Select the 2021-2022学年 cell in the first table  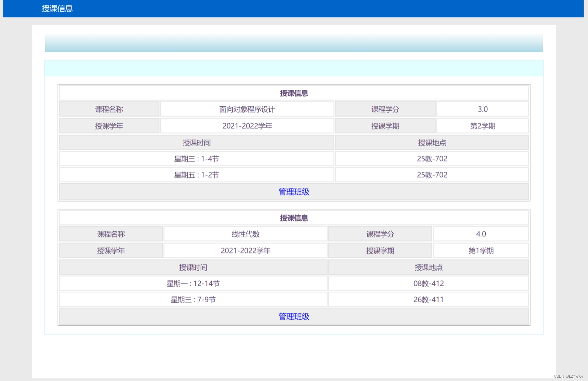click(247, 126)
